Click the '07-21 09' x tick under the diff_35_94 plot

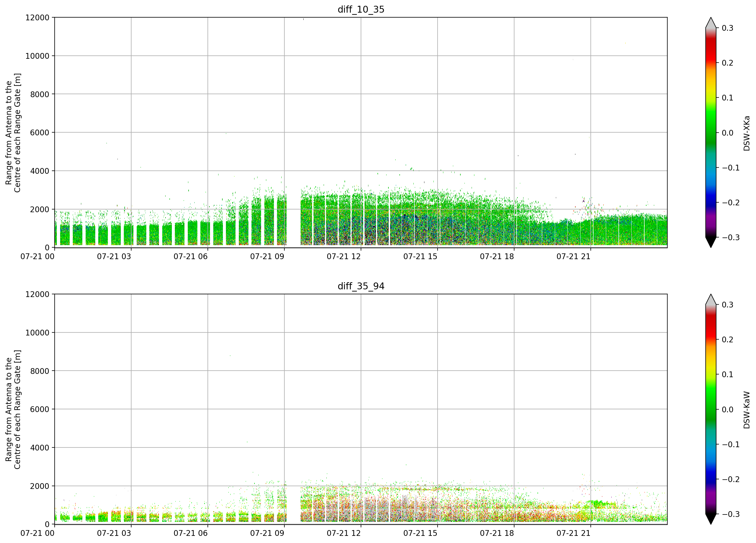pyautogui.click(x=267, y=533)
